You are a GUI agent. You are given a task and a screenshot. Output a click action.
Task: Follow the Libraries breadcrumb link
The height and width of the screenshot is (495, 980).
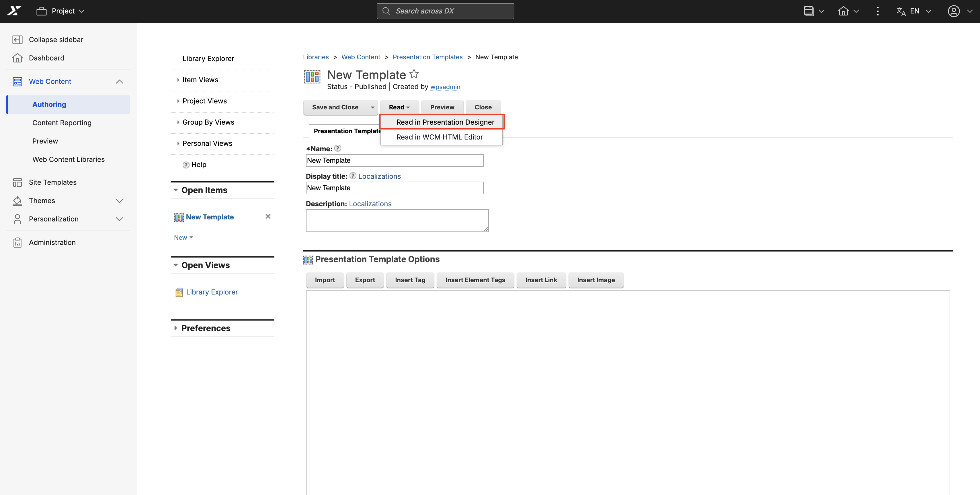[316, 57]
